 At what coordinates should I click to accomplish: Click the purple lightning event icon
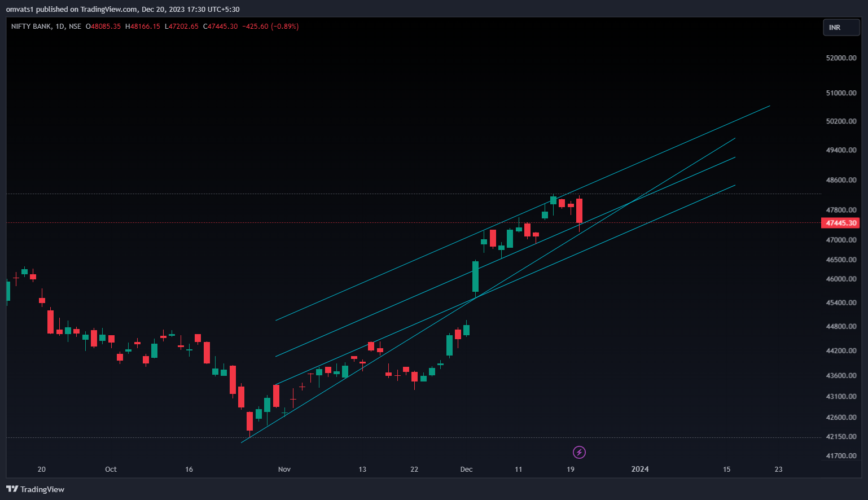579,452
